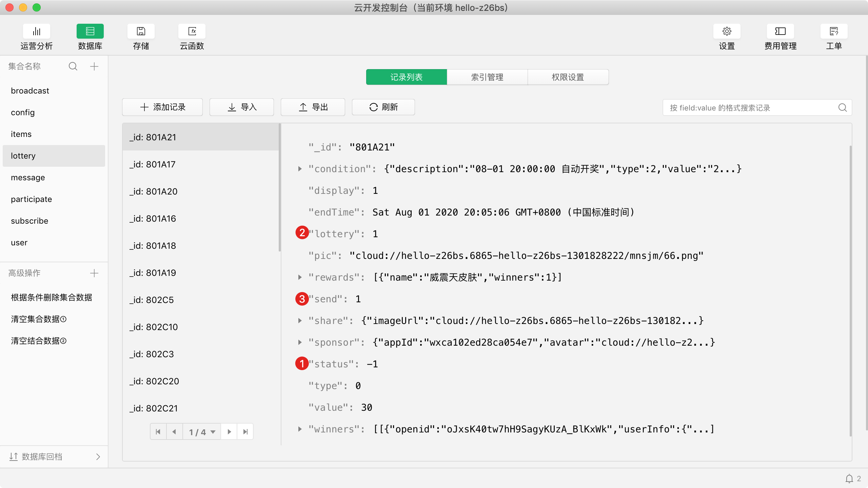The height and width of the screenshot is (488, 868).
Task: Open the 运营分析 analytics icon
Action: 37,32
